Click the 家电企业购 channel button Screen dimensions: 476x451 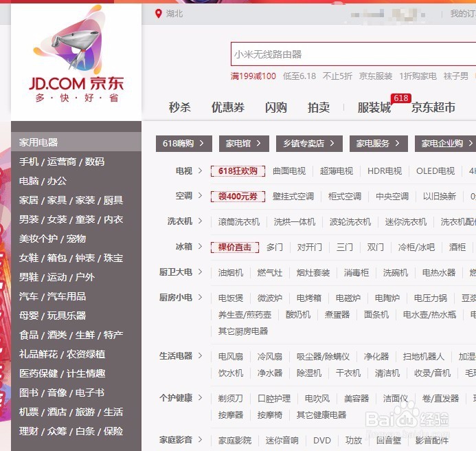pos(445,144)
